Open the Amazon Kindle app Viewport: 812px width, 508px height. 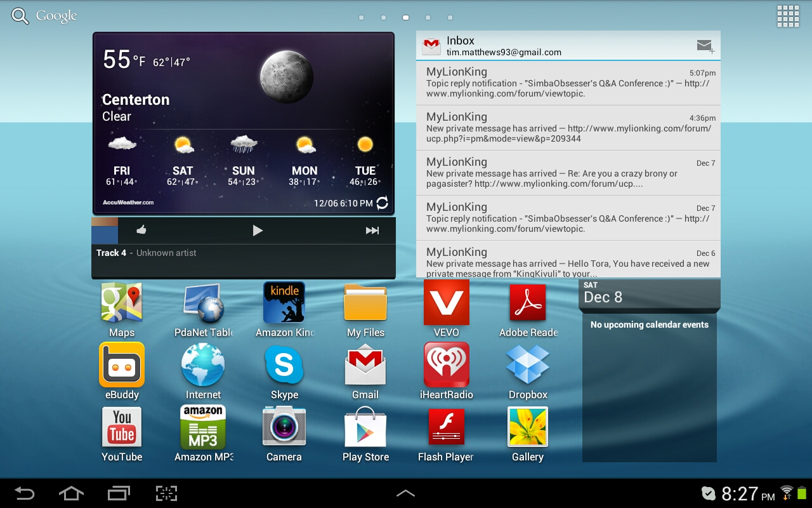(284, 304)
